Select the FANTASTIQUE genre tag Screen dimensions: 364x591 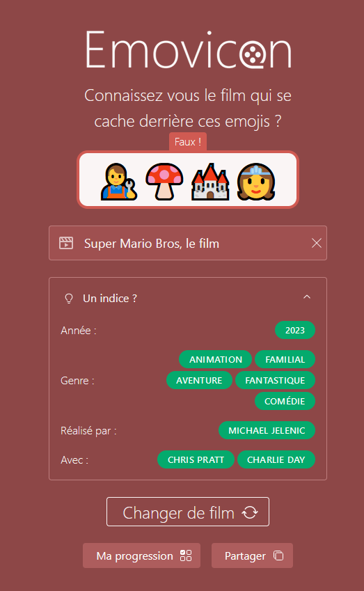[x=275, y=380]
